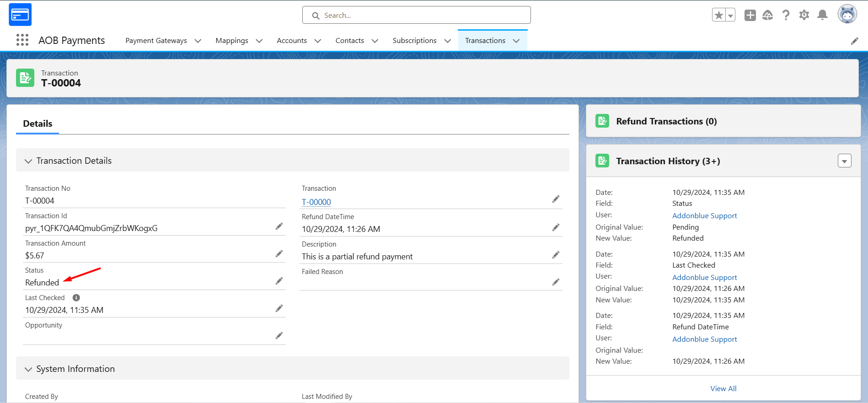Expand Payment Gateways tab dropdown

[x=198, y=41]
